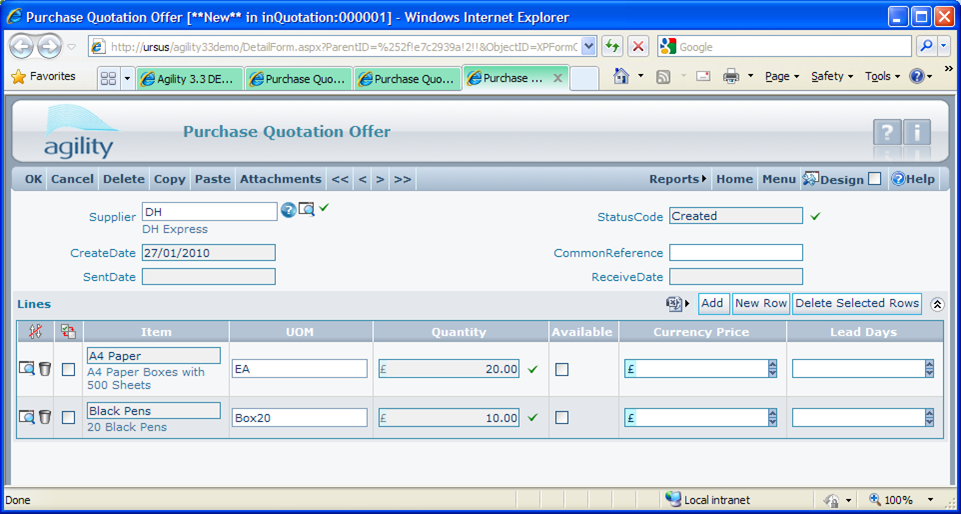Check the Available box for Black Pens

tap(562, 417)
